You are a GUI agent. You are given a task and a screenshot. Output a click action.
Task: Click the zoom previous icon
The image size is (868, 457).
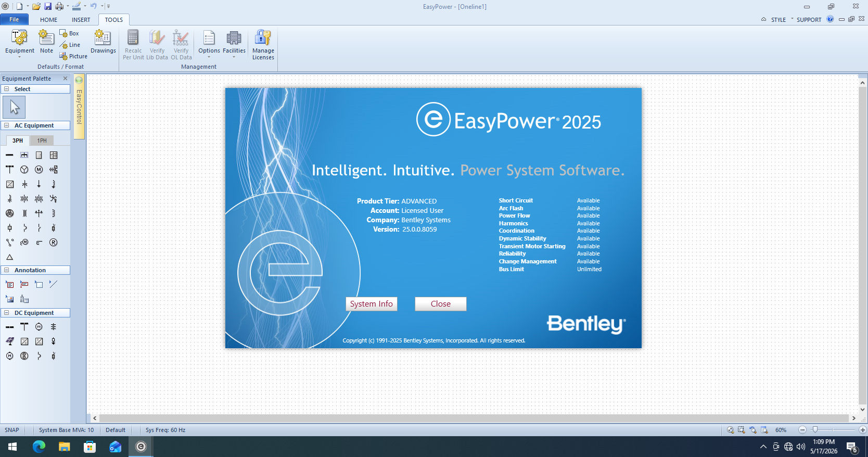tap(753, 430)
